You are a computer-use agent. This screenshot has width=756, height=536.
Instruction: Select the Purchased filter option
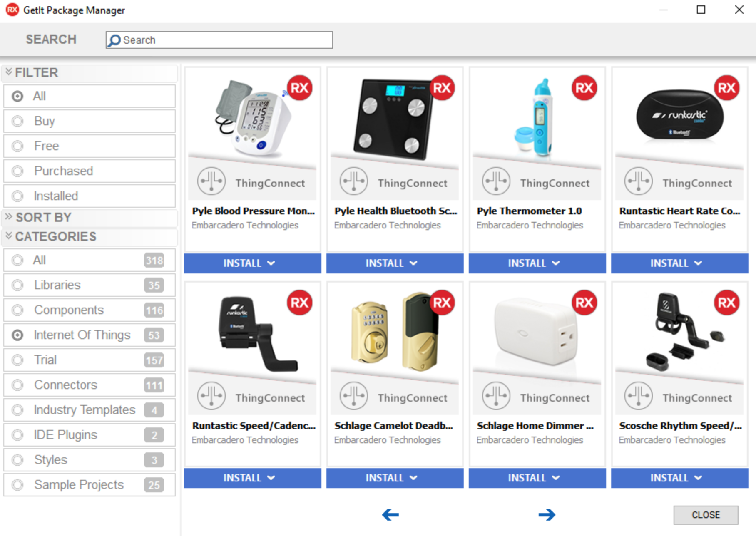pos(89,171)
